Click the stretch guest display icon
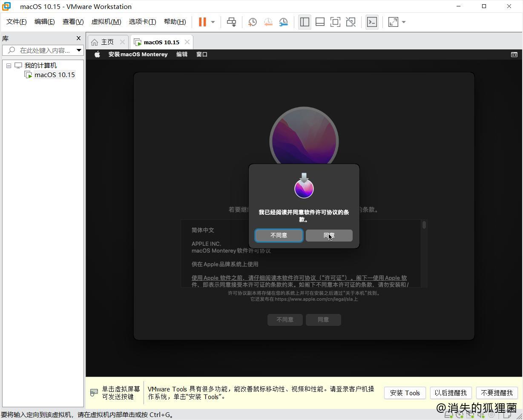 point(393,22)
